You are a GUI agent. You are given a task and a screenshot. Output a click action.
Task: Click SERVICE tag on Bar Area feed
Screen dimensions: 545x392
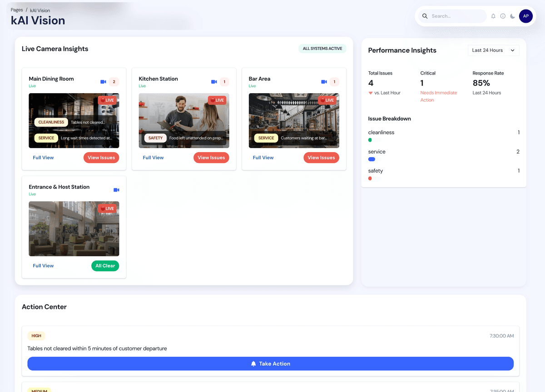click(266, 138)
